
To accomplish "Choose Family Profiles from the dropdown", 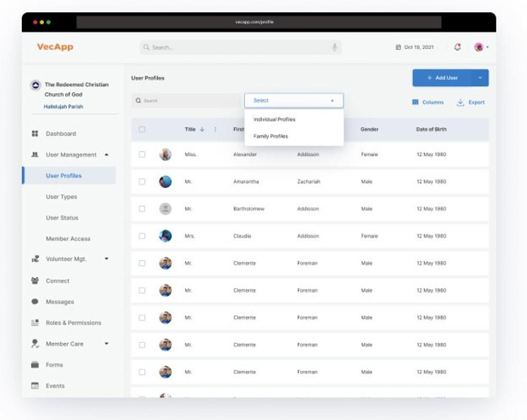I will 270,136.
